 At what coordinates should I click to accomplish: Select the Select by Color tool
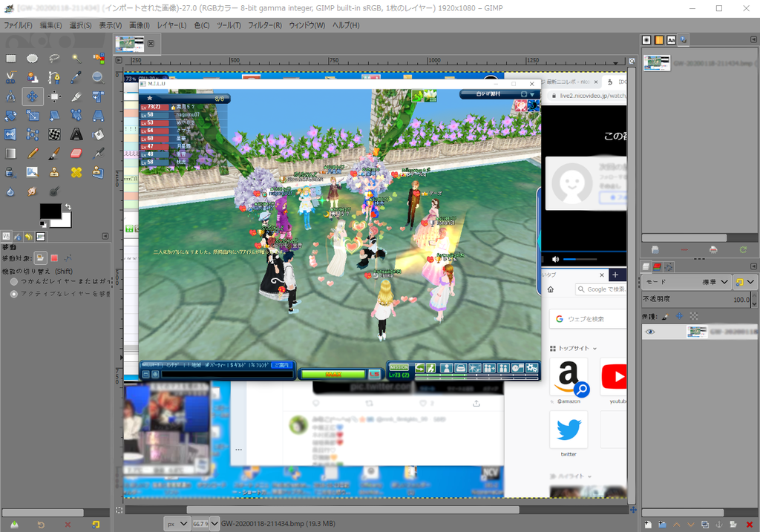click(99, 59)
